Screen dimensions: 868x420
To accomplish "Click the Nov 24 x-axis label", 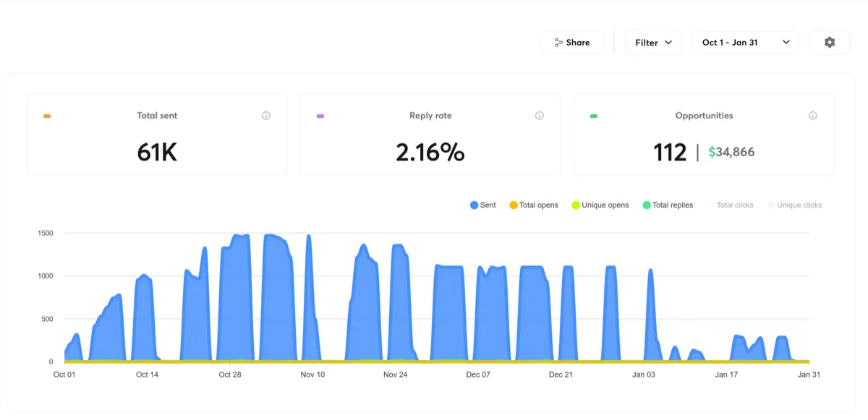I will (x=396, y=374).
